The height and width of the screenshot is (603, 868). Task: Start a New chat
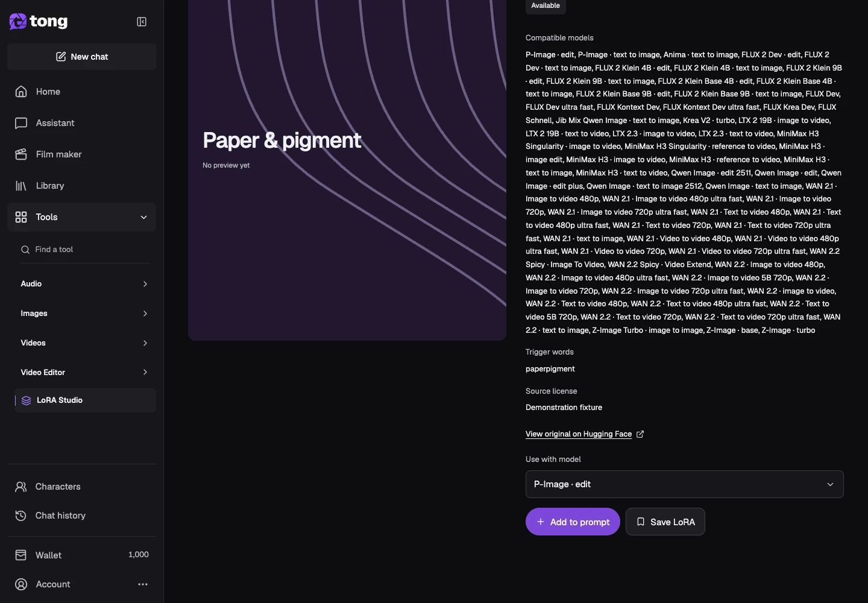point(82,57)
